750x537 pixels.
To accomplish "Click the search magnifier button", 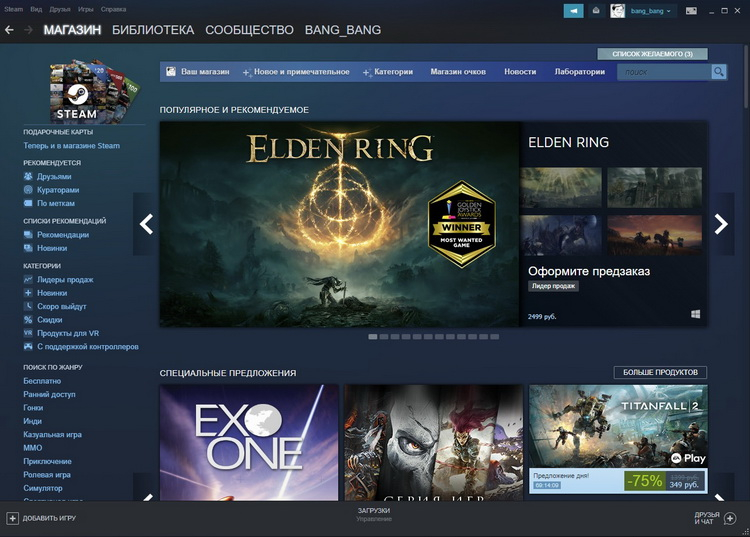I will (x=718, y=72).
